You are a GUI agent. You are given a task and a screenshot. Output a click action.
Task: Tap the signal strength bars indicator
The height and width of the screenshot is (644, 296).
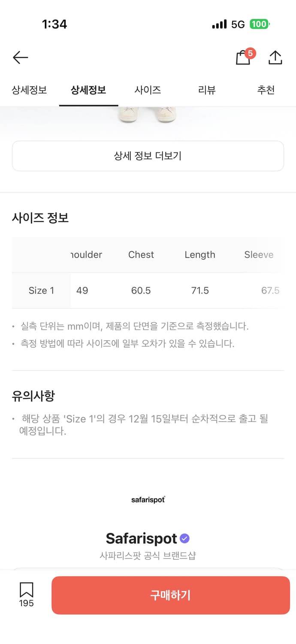click(x=219, y=24)
